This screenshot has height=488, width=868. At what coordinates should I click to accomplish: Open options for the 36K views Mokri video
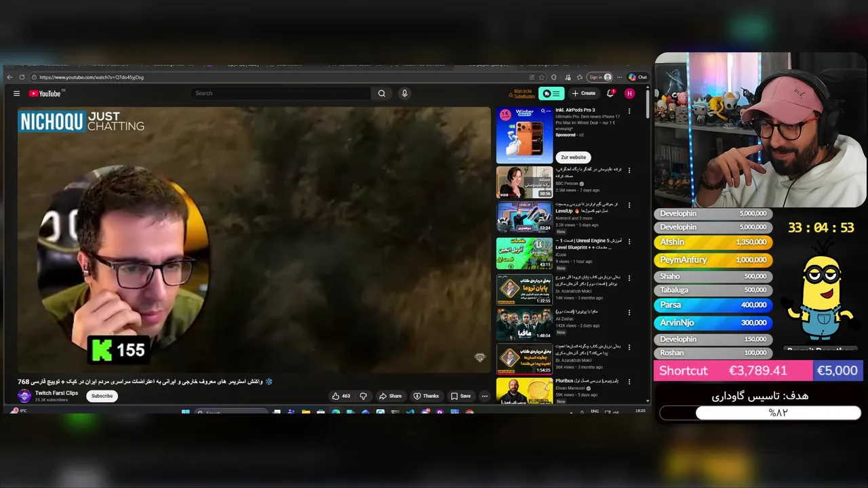coord(629,348)
